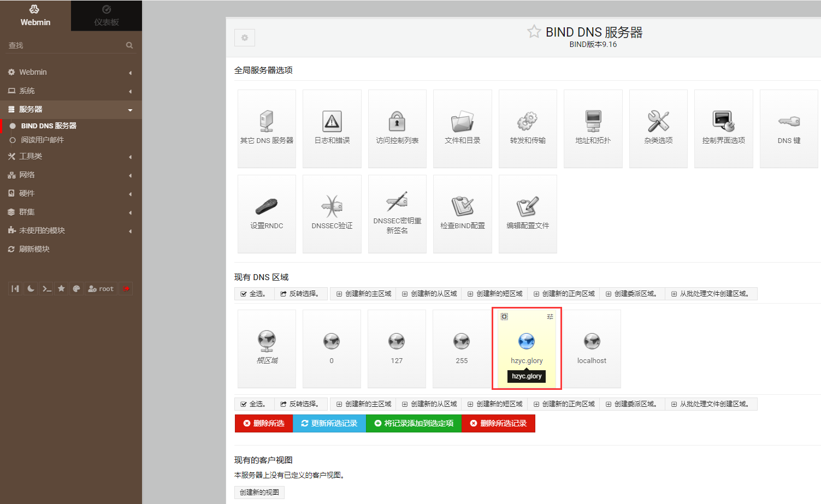Viewport: 821px width, 504px height.
Task: Click 全选 in the lower zone toolbar
Action: click(x=253, y=404)
